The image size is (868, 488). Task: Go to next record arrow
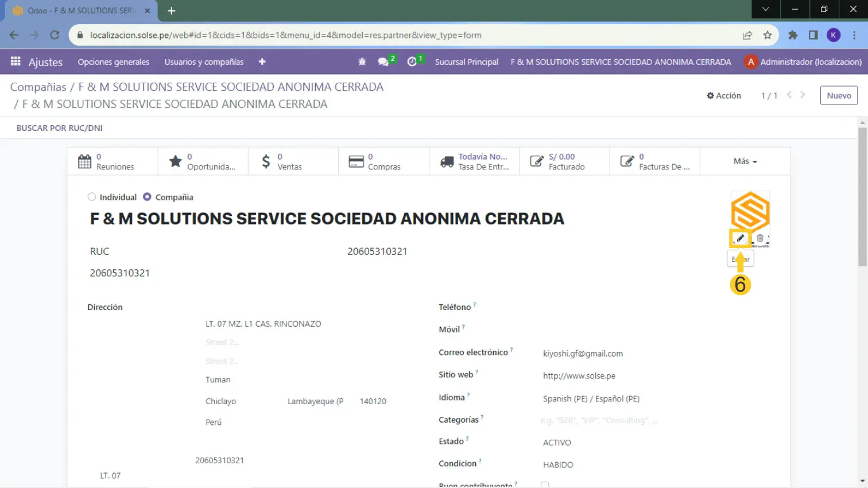pos(803,95)
